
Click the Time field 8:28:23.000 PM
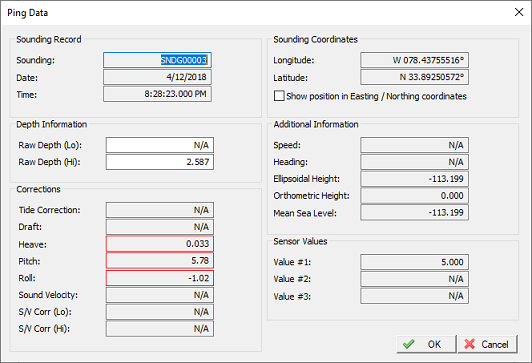pyautogui.click(x=157, y=94)
